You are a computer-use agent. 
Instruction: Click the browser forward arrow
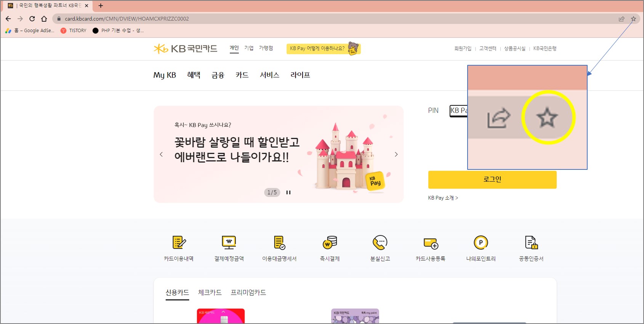20,19
